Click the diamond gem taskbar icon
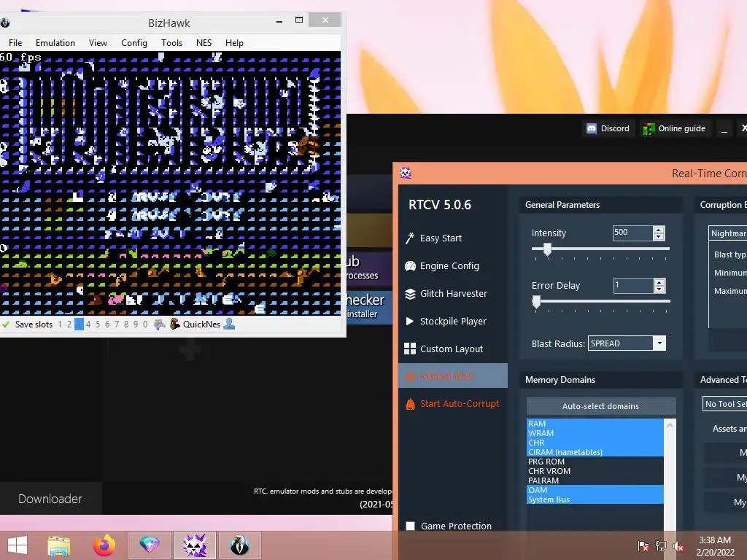747x560 pixels. [x=149, y=545]
